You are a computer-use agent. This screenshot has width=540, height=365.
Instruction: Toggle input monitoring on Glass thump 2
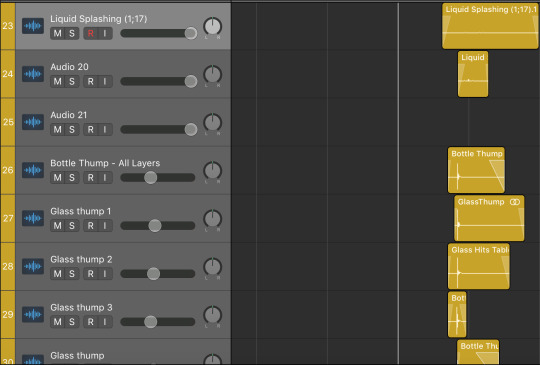[x=105, y=274]
